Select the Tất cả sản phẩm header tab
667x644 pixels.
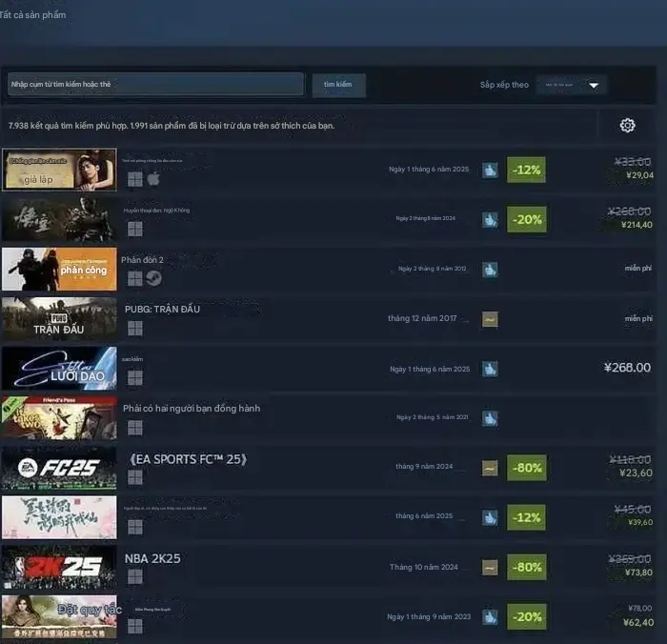coord(33,15)
